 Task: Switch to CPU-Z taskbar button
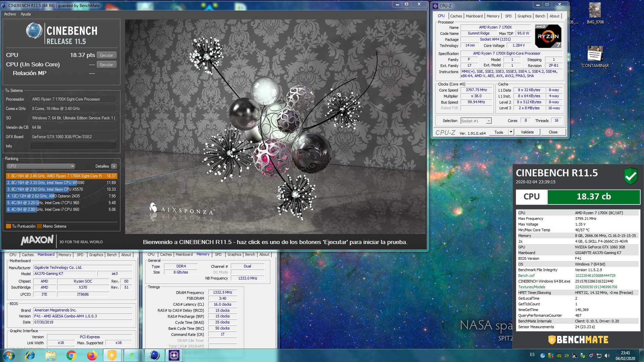click(174, 355)
